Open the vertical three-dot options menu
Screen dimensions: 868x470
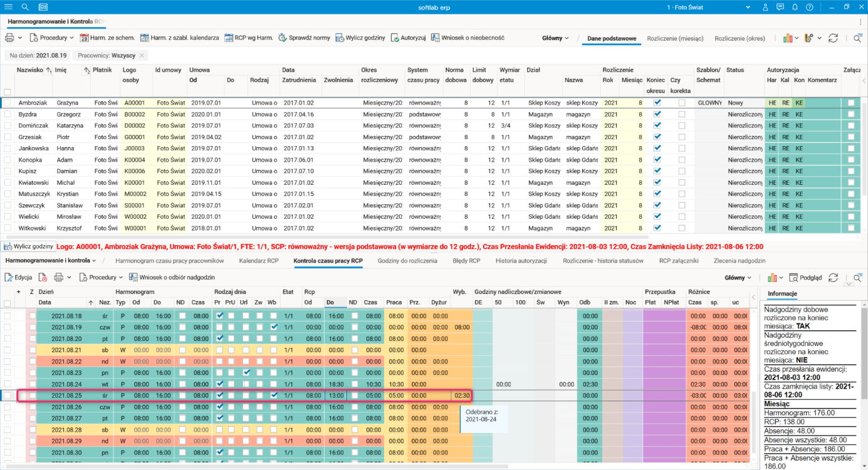(860, 22)
